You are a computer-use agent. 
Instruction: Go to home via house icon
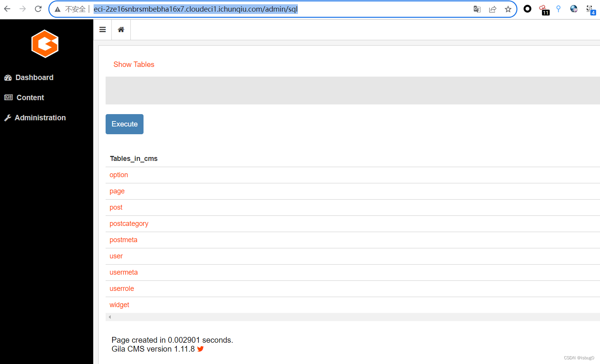[121, 29]
